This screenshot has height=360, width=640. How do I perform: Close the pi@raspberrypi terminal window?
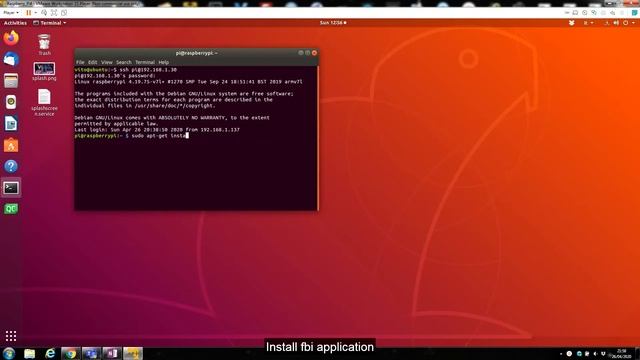[x=314, y=53]
